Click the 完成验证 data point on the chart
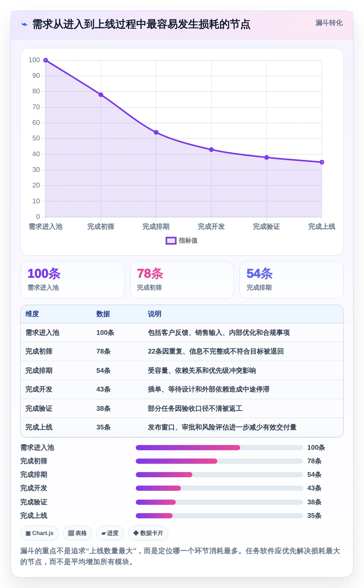Viewport: 364px width, 588px height. tap(266, 158)
